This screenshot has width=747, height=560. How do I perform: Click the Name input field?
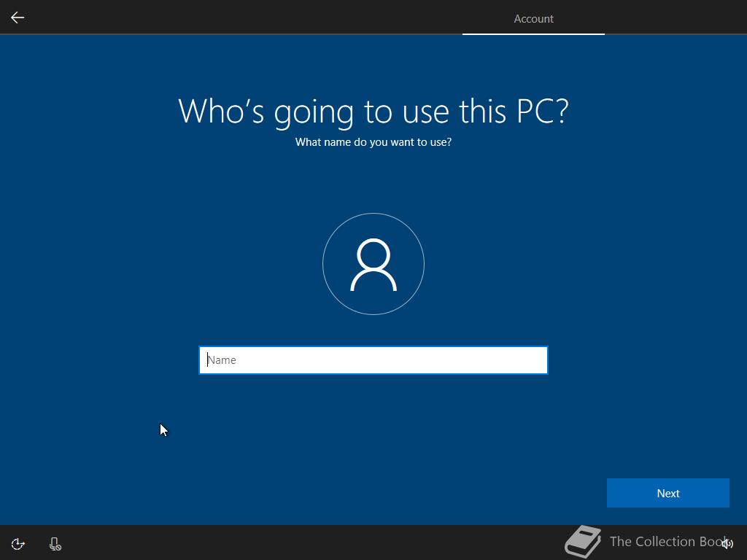[x=373, y=360]
